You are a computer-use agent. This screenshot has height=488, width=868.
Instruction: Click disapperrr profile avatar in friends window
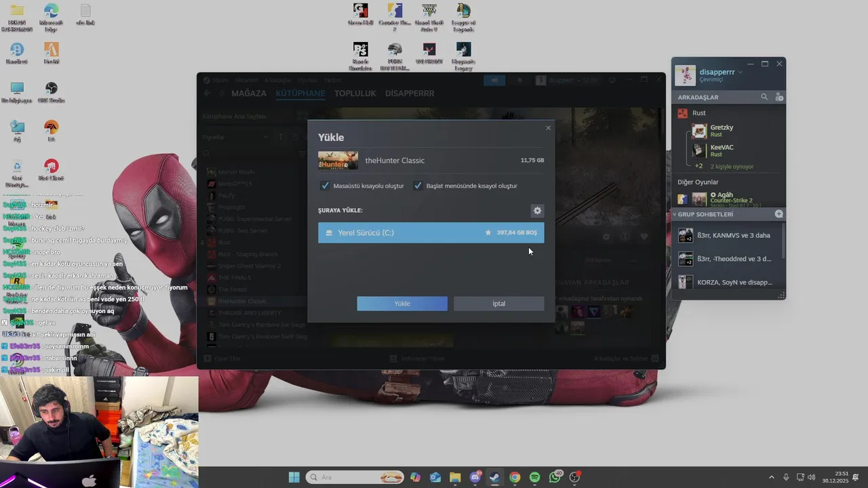(686, 75)
